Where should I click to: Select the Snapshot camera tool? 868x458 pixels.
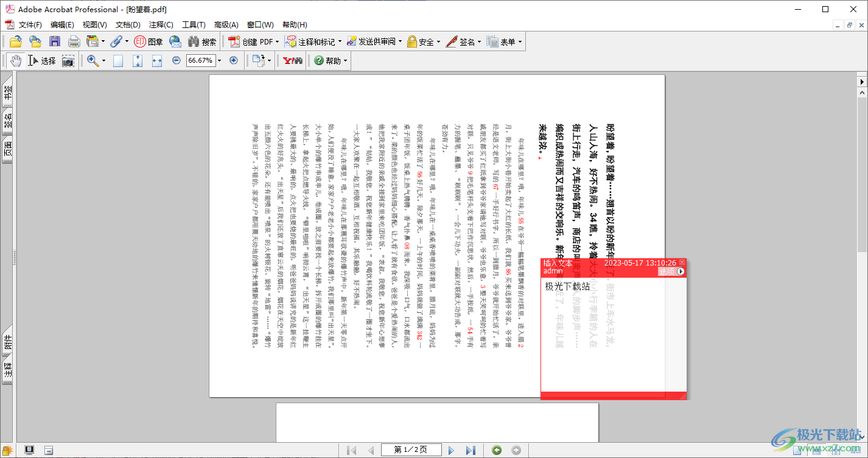[x=68, y=61]
